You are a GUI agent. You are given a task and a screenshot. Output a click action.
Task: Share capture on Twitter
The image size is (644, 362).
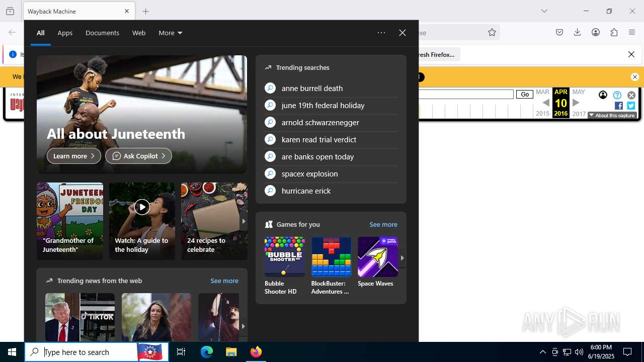coord(631,106)
